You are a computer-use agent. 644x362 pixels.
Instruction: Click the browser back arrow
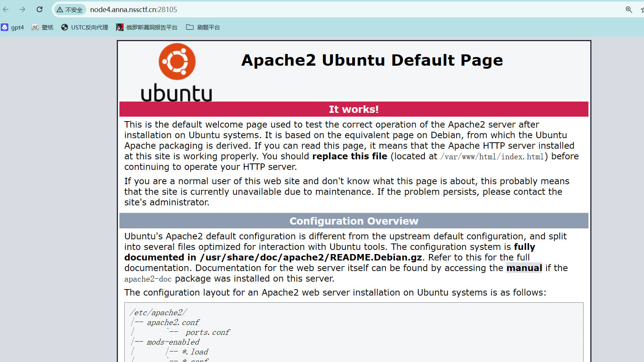(6, 9)
